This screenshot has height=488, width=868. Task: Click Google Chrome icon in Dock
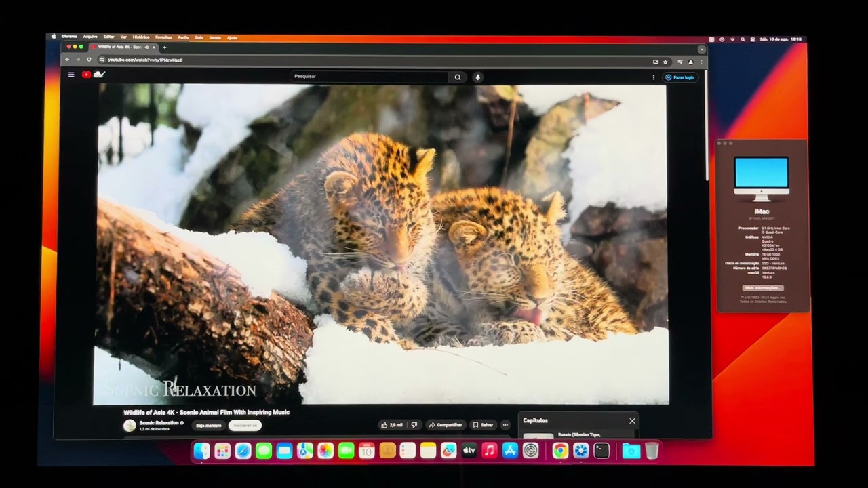pyautogui.click(x=560, y=451)
